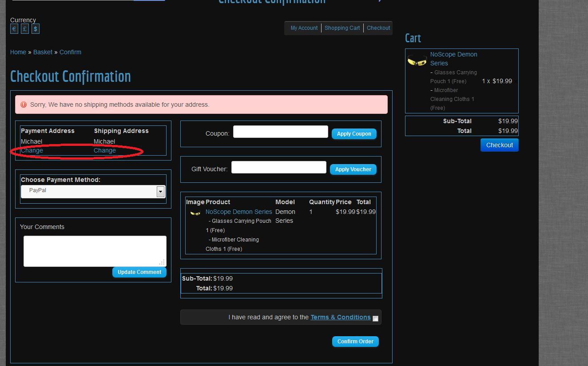Click glasses thumbnail in order product table
This screenshot has height=366, width=588.
coord(195,213)
